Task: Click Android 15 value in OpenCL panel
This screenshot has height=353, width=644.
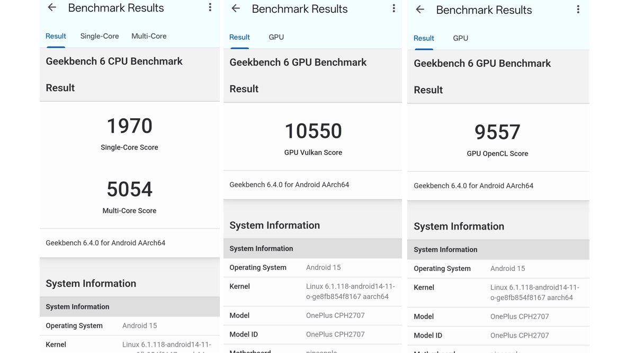Action: point(507,269)
